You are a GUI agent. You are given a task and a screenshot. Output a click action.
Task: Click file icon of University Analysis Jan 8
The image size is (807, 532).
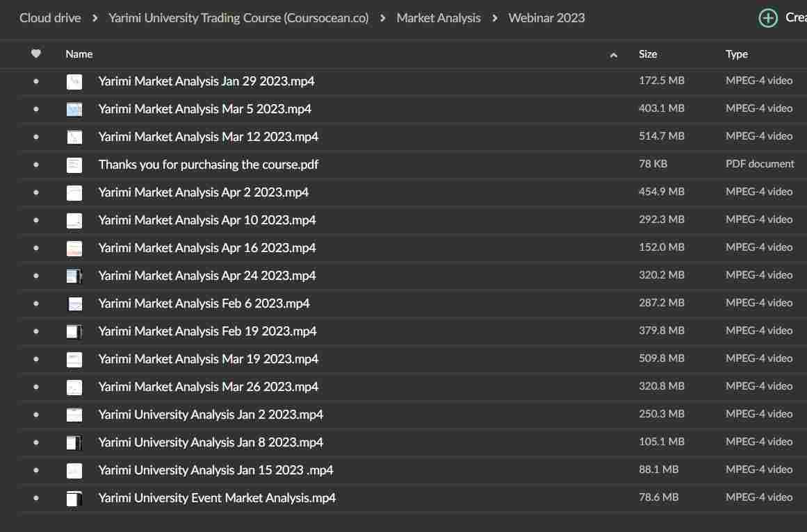[x=74, y=442]
